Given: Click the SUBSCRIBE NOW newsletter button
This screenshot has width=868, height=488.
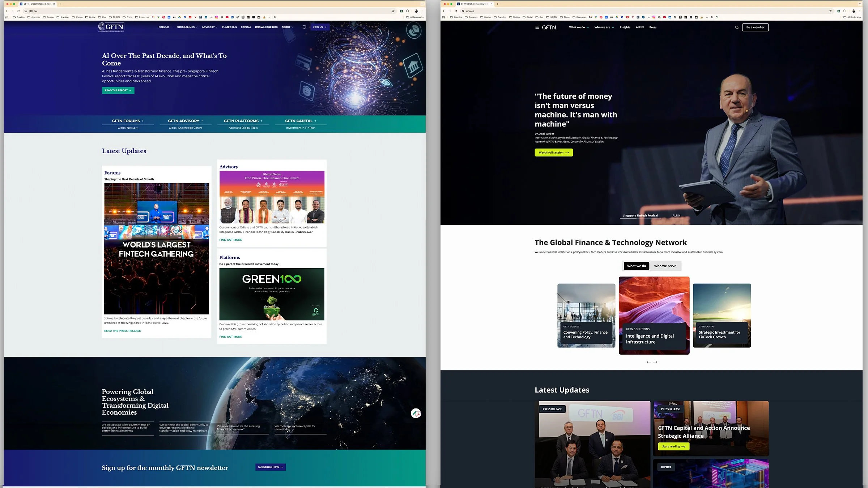Looking at the screenshot, I should point(271,467).
